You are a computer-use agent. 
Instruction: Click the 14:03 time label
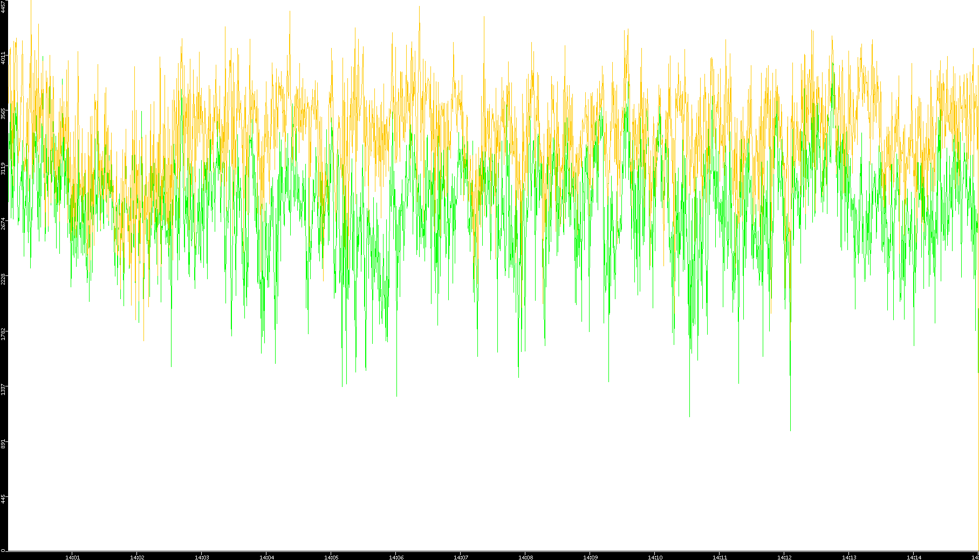[x=202, y=557]
